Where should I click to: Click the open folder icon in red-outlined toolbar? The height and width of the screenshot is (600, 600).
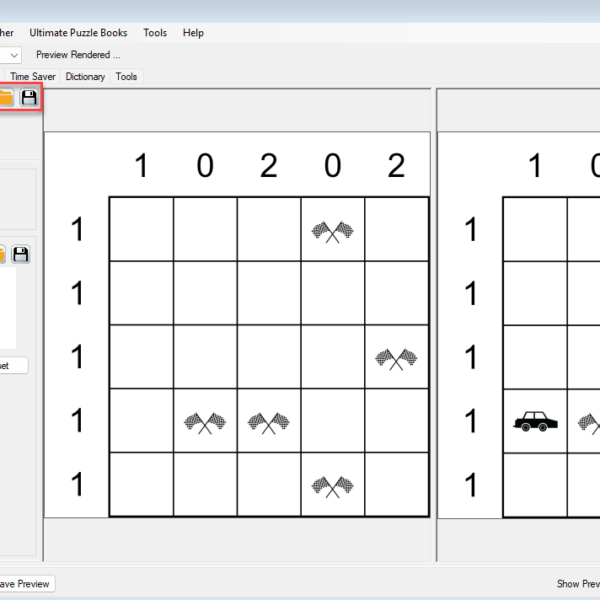point(6,98)
